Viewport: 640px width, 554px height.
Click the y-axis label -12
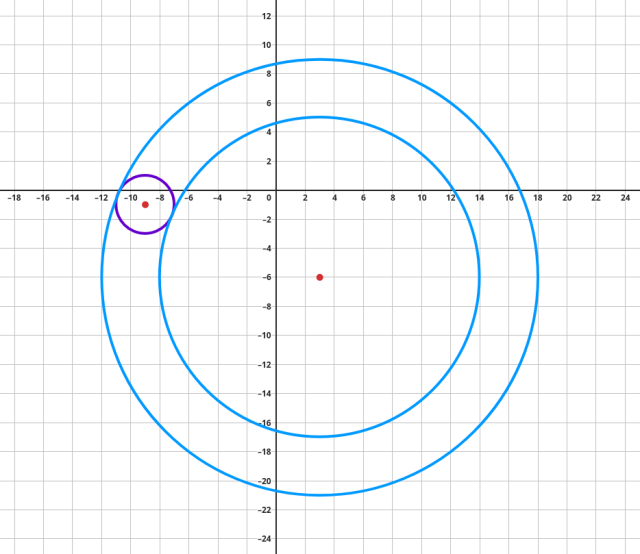(262, 364)
